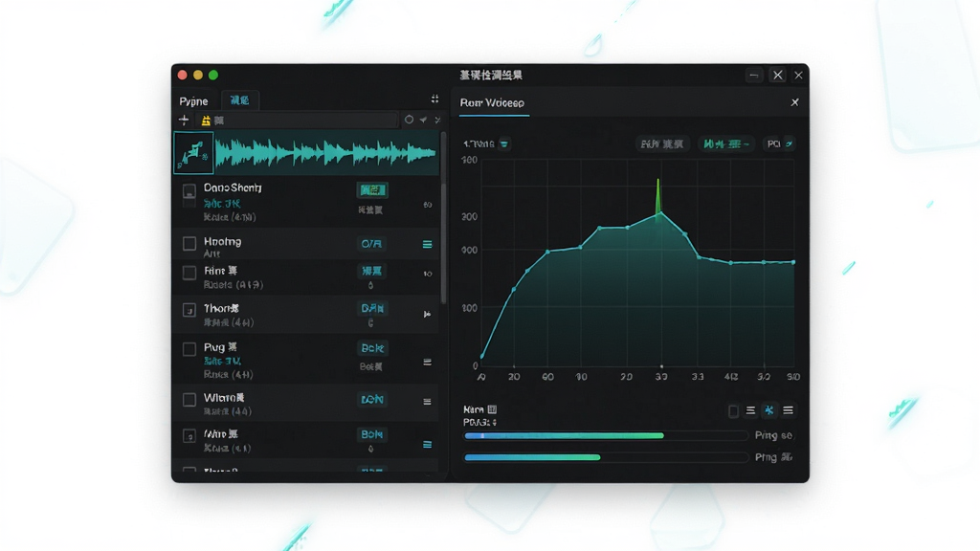Viewport: 980px width, 551px height.
Task: Expand the PCI dropdown
Action: pos(780,144)
